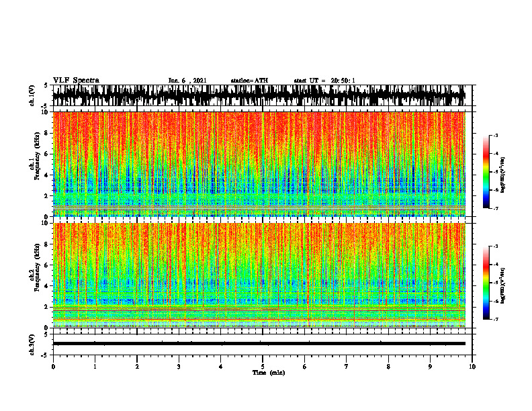532x411 pixels.
Task: Click time-axis tick label "0"
Action: pos(53,367)
